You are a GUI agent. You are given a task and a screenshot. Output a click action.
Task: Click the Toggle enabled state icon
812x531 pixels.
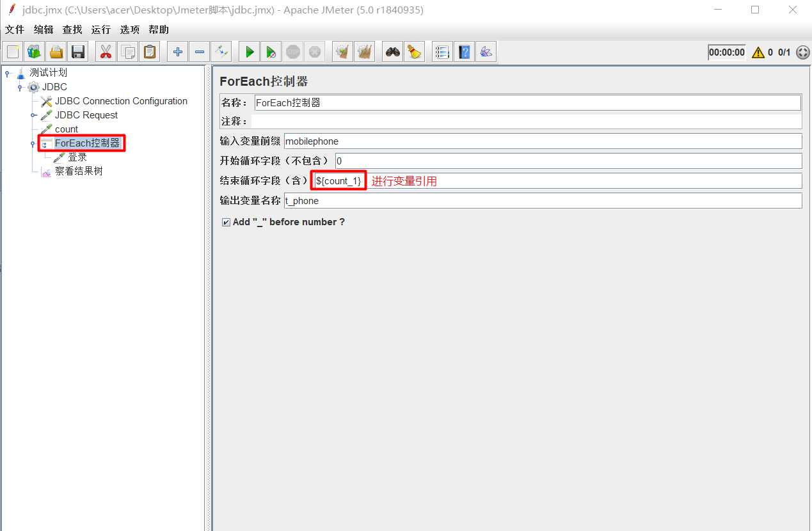[221, 52]
